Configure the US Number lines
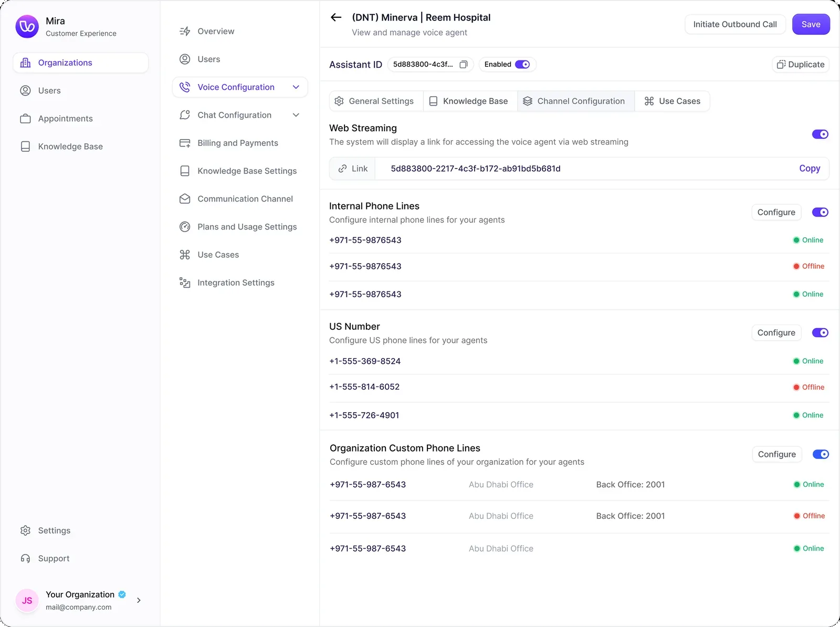840x627 pixels. point(776,333)
